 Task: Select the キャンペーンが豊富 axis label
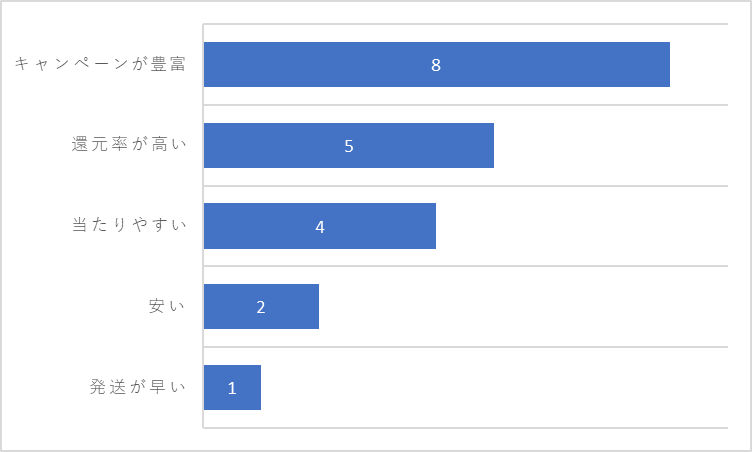tap(100, 64)
